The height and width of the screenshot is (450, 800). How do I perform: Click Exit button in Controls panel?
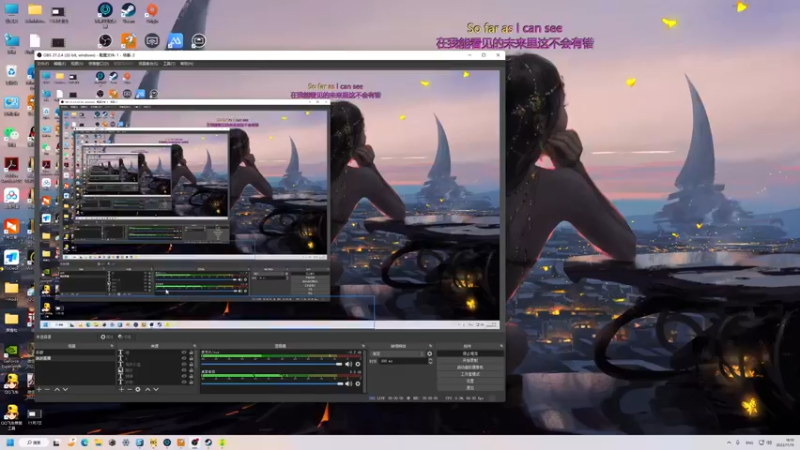click(x=470, y=388)
